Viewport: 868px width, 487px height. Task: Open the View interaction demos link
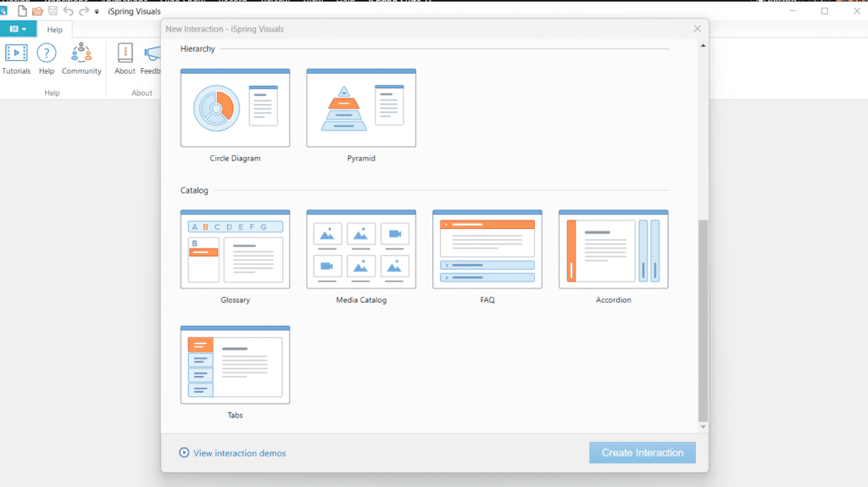239,453
